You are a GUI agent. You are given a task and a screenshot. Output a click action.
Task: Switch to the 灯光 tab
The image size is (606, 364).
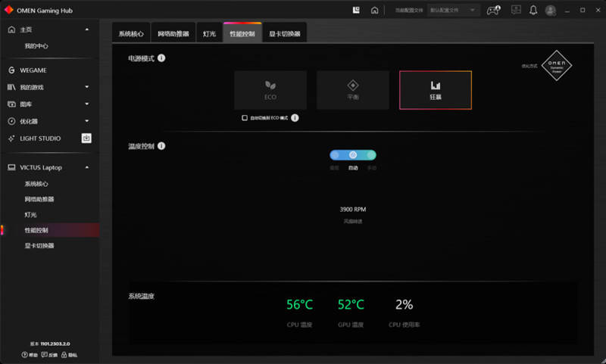[209, 33]
